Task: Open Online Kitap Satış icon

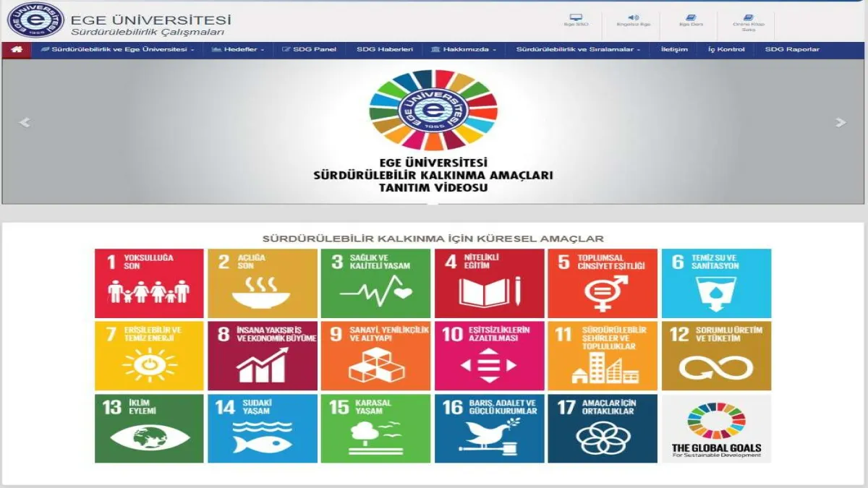Action: 748,17
